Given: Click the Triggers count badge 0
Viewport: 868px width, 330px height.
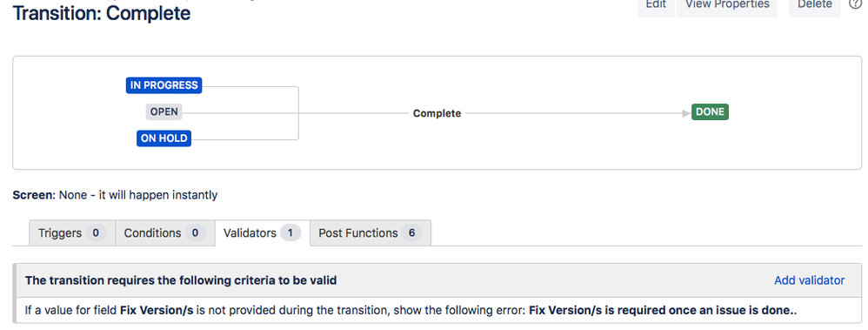Looking at the screenshot, I should pos(95,233).
